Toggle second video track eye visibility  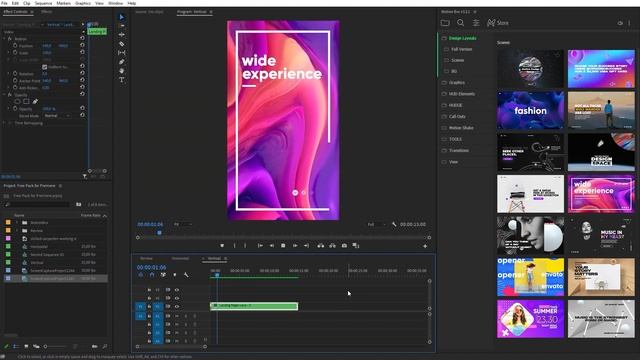tap(177, 298)
